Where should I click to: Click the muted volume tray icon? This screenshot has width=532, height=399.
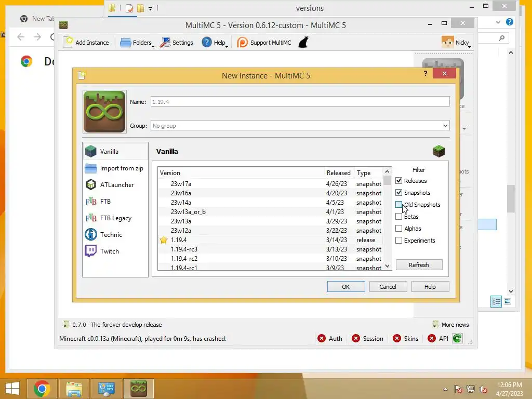tap(483, 389)
